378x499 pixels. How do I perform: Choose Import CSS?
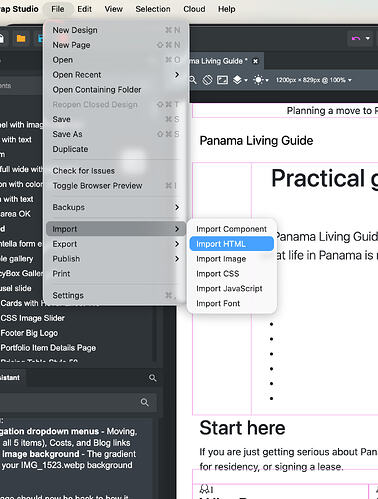[x=232, y=274]
